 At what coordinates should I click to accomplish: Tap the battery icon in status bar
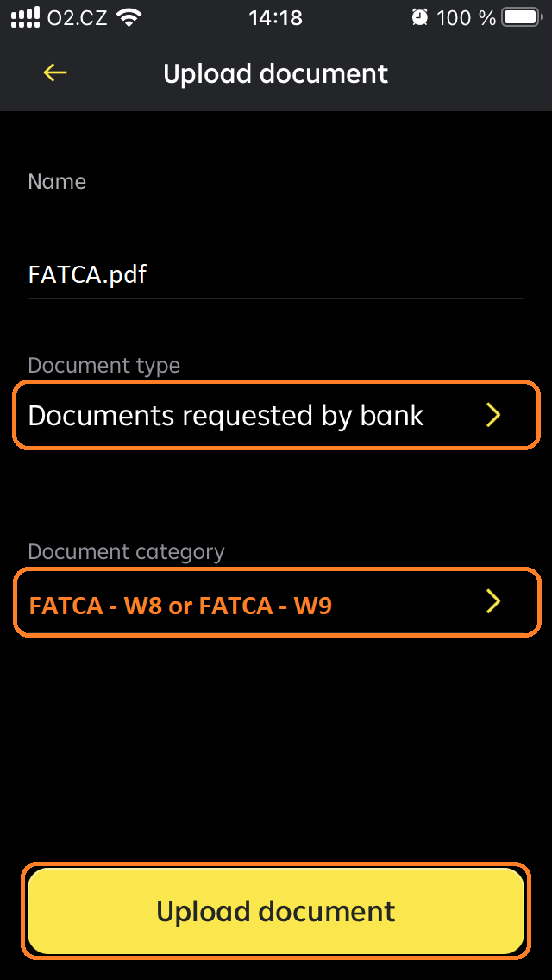click(x=521, y=17)
